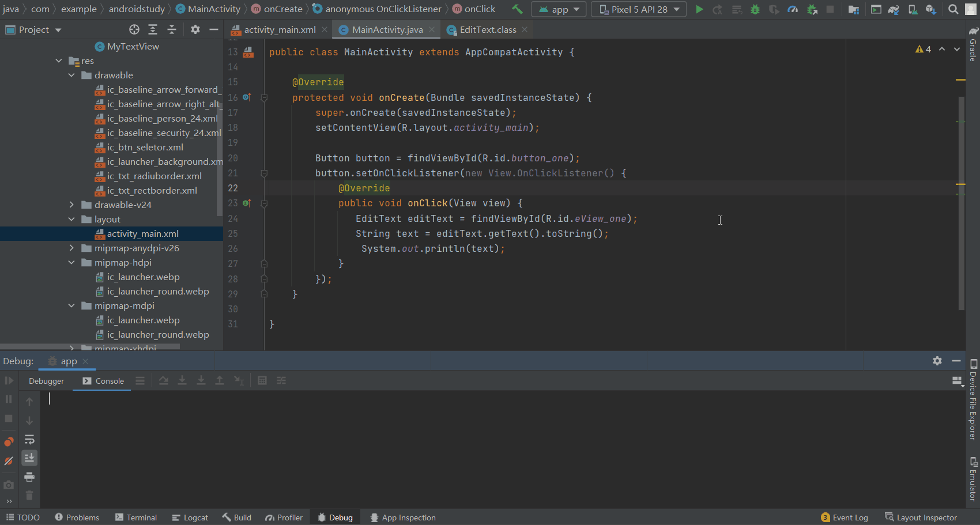Click Step Over icon in debugger toolbar
The width and height of the screenshot is (980, 525).
164,380
